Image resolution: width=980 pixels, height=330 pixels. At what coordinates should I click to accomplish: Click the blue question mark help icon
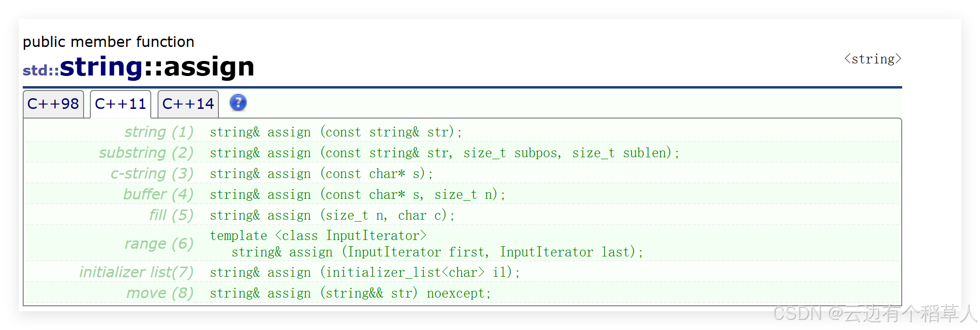click(x=238, y=103)
